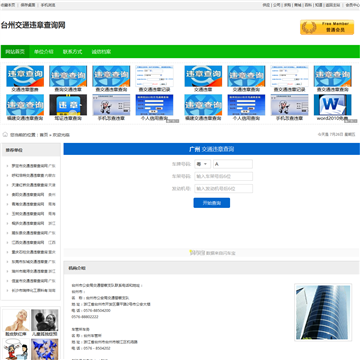
Task: Click the 手机浏览 link in the top bar
Action: 48,5
